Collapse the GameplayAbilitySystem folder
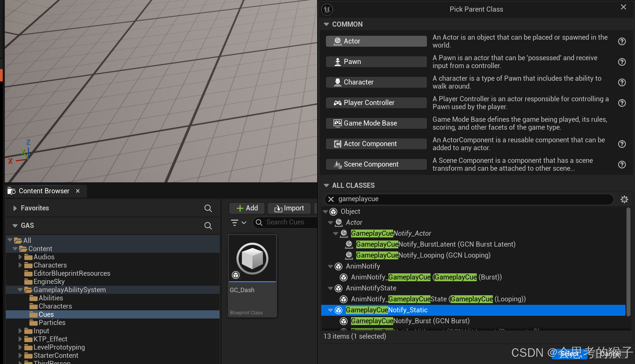This screenshot has width=635, height=364. 20,290
